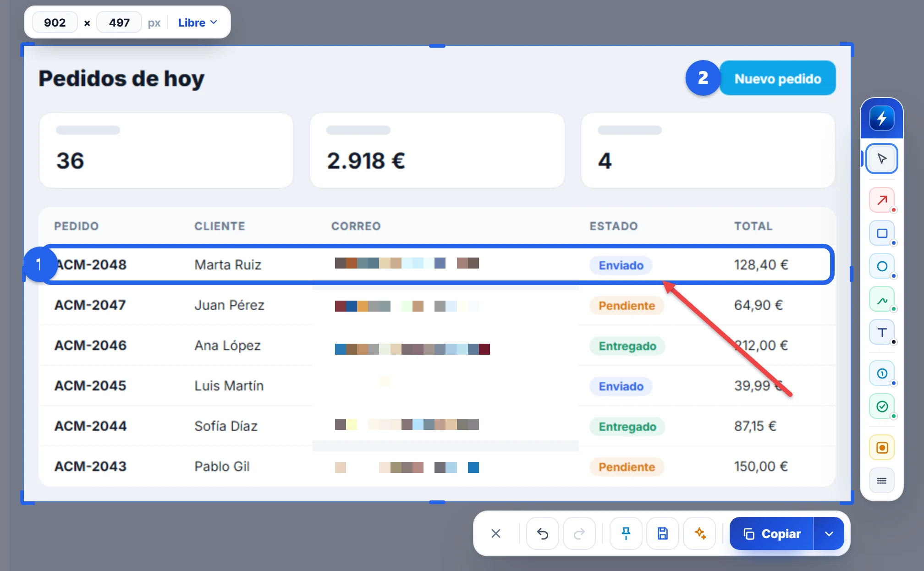924x571 pixels.
Task: Click the Copiar button
Action: (772, 533)
